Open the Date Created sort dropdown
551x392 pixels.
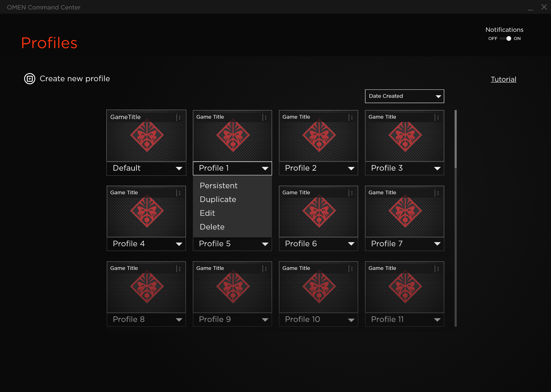click(404, 96)
